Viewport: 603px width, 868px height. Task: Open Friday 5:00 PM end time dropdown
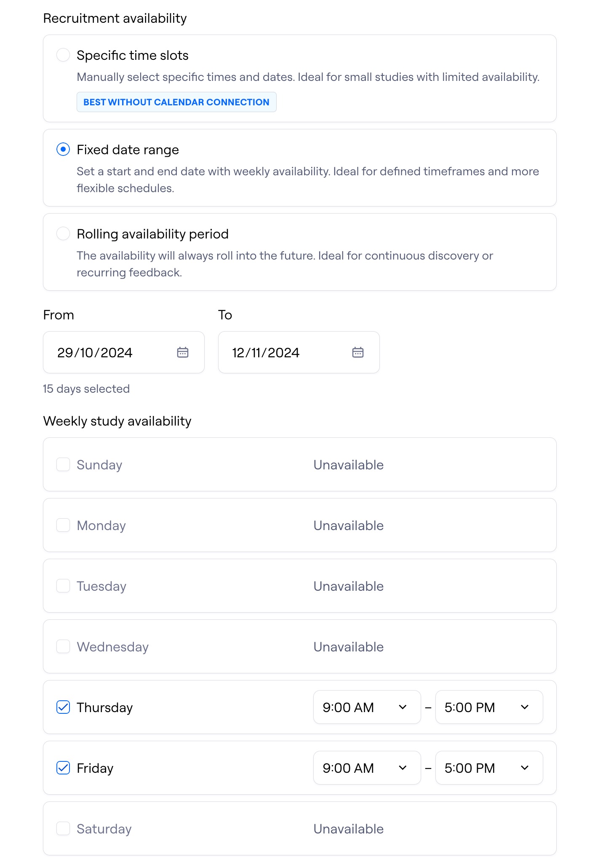(x=489, y=768)
